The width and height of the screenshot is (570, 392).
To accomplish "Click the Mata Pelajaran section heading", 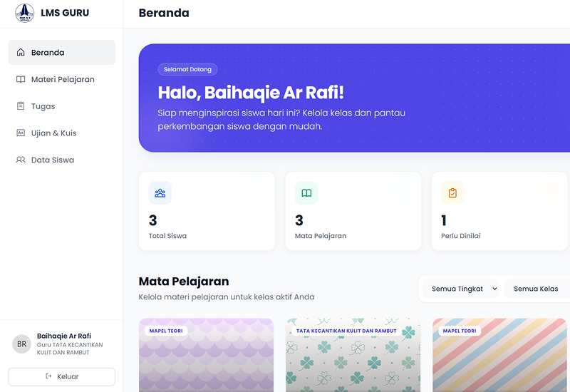I will click(184, 281).
